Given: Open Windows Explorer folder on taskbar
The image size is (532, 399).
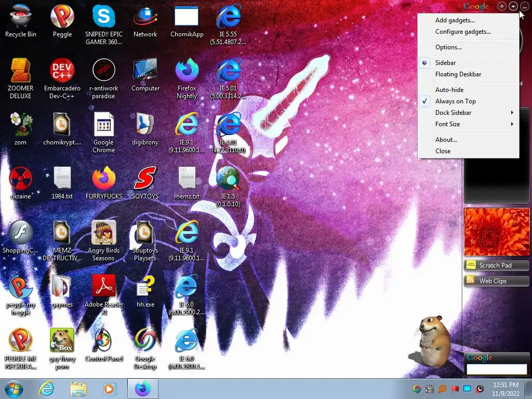Looking at the screenshot, I should (78, 389).
